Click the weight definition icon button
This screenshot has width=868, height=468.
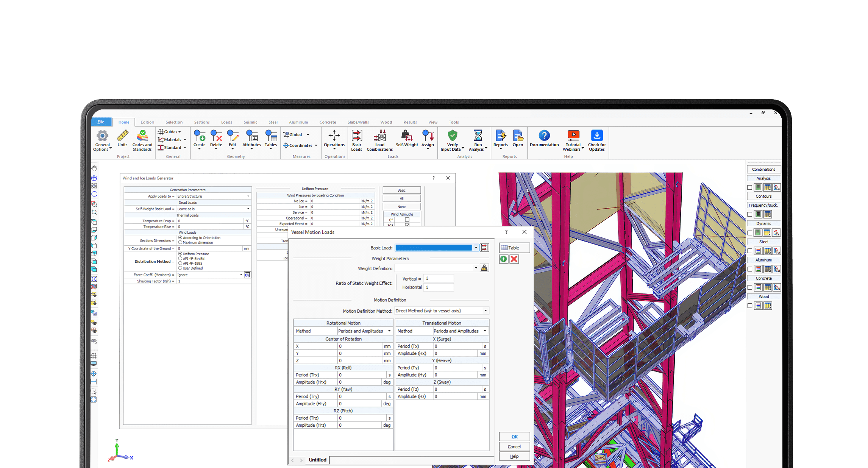484,268
